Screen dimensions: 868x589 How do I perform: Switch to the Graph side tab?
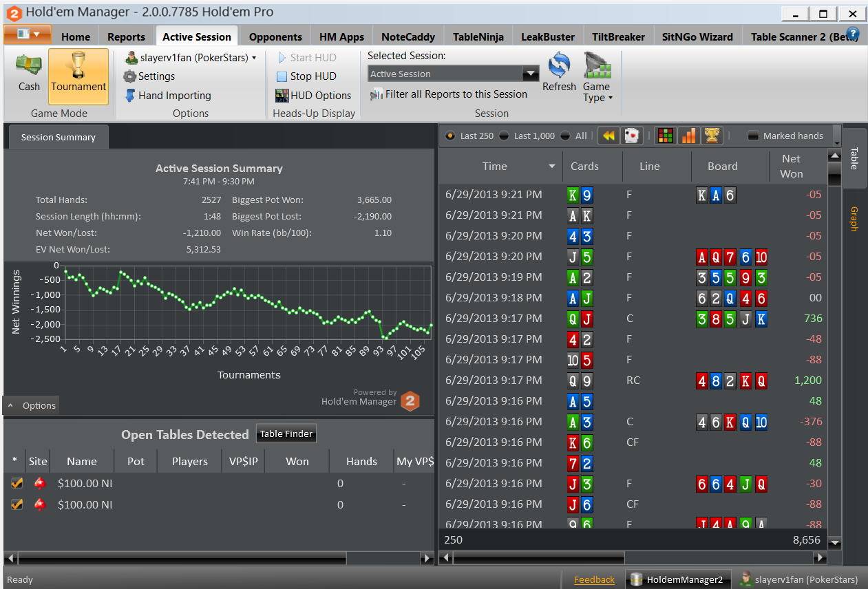854,219
